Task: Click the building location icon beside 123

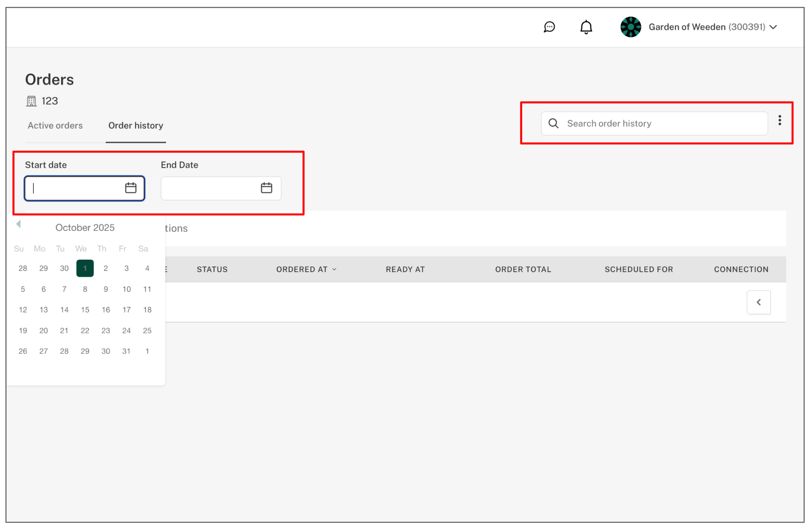Action: tap(31, 101)
